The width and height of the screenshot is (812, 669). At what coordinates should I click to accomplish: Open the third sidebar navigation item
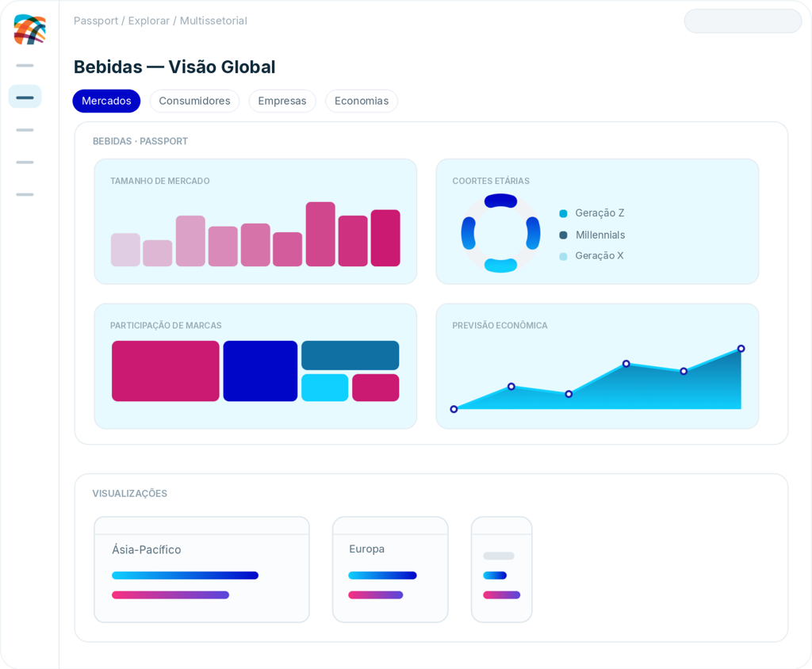(x=25, y=130)
